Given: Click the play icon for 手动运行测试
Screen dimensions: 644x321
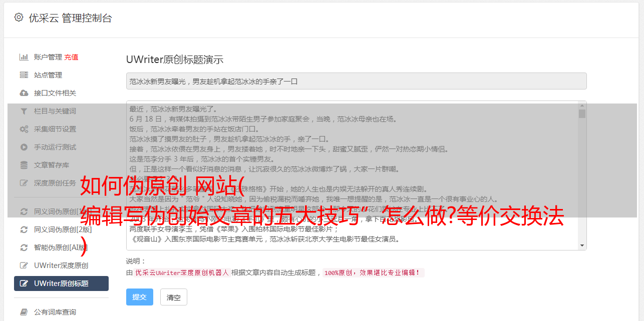Looking at the screenshot, I should (x=24, y=147).
